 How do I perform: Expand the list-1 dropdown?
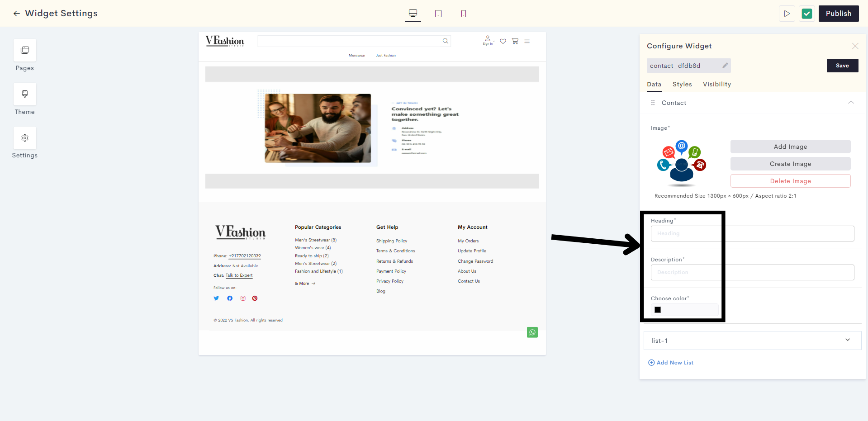click(752, 341)
